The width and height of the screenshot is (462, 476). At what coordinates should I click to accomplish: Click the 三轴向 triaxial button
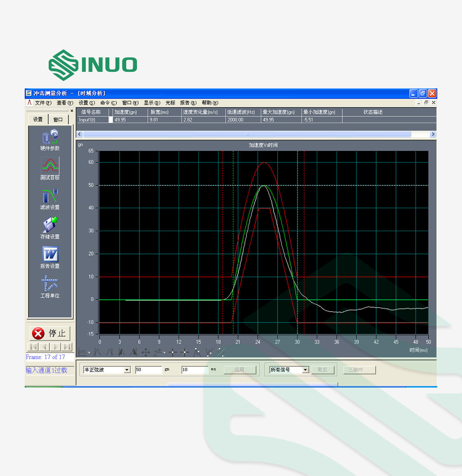point(359,370)
